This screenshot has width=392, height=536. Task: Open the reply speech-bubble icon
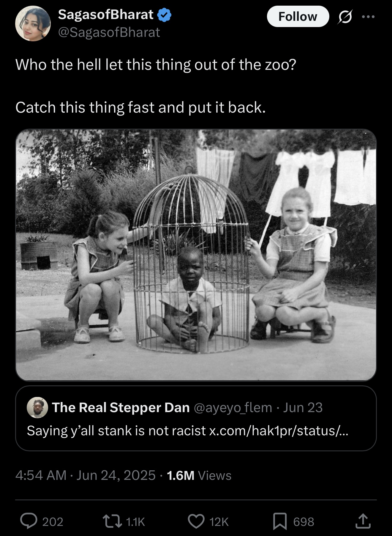pyautogui.click(x=29, y=521)
